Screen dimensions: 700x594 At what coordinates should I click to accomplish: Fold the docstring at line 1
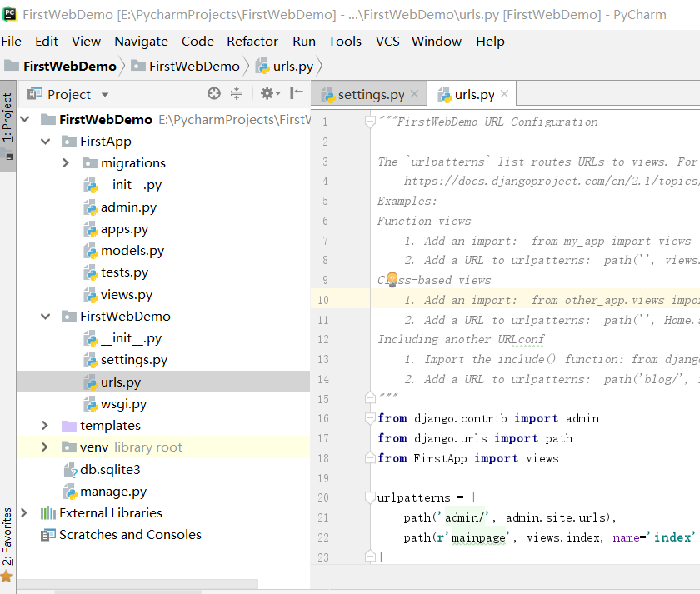[370, 122]
